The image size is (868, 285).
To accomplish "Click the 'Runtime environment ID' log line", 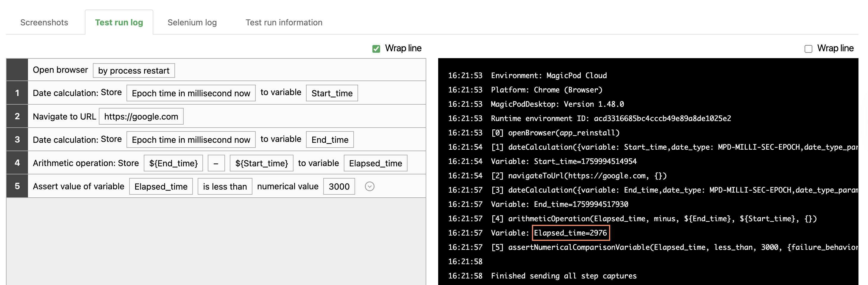I will coord(611,118).
